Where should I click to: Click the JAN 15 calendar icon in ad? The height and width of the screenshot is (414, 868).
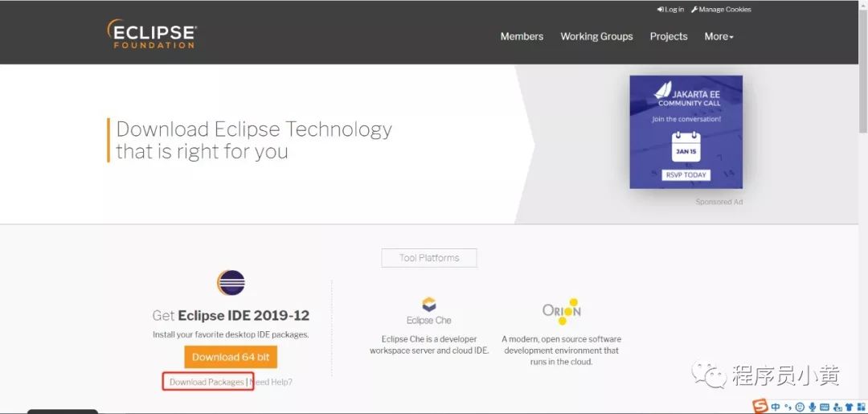pyautogui.click(x=686, y=146)
